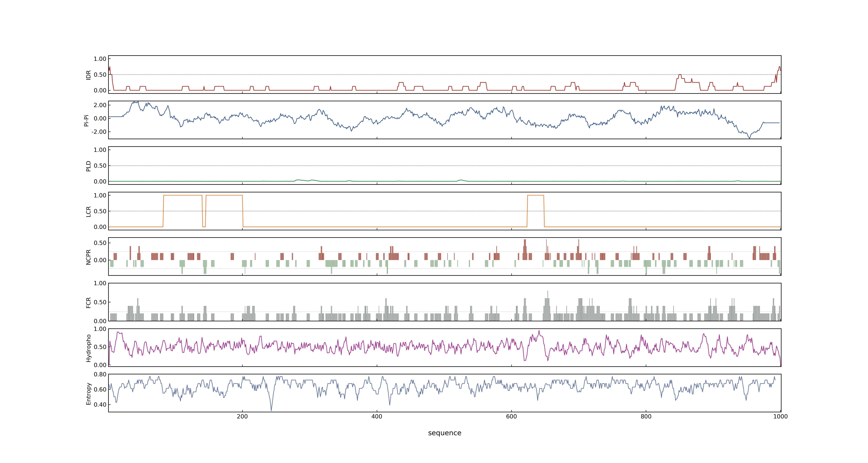Click the 2.00 tick of Pi-Pi axis
Viewport: 868px width, 463px height.
(100, 105)
